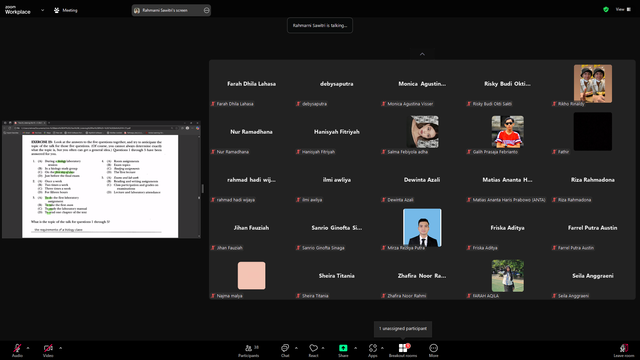
Task: Select Riza Rahmadona participant tile
Action: [x=593, y=180]
